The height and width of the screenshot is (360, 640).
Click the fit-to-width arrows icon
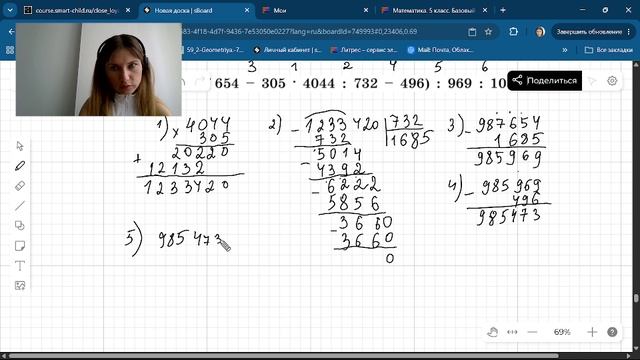click(512, 332)
